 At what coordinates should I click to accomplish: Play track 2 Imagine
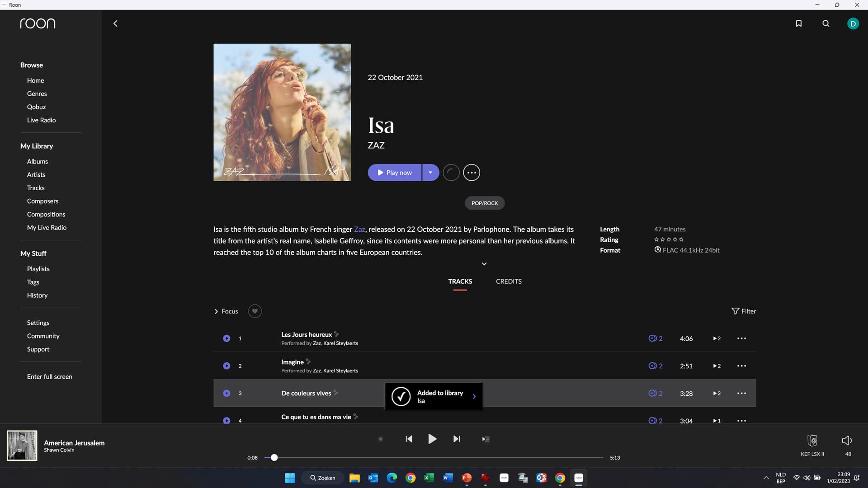click(226, 366)
